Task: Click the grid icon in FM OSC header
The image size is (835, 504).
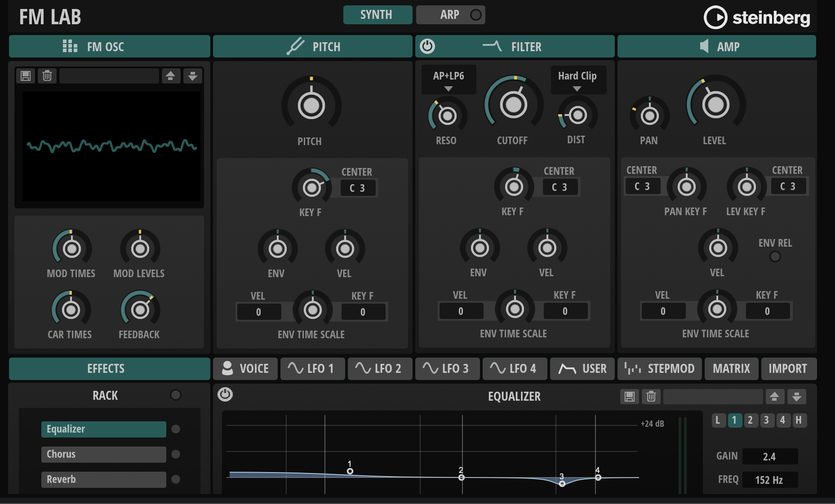Action: point(70,46)
